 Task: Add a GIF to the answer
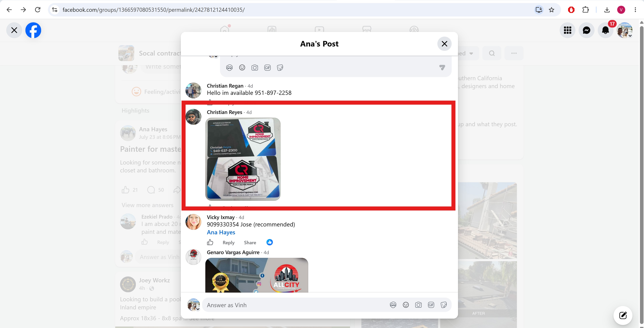pos(431,305)
